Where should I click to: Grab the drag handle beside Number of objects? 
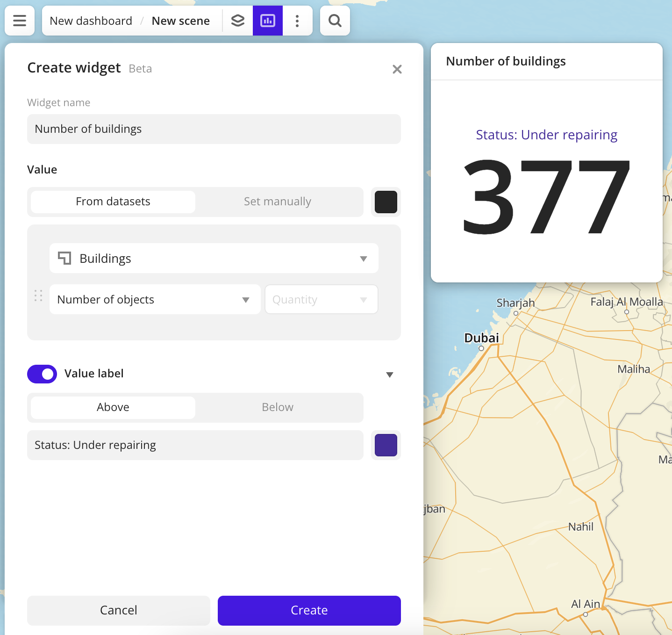38,296
